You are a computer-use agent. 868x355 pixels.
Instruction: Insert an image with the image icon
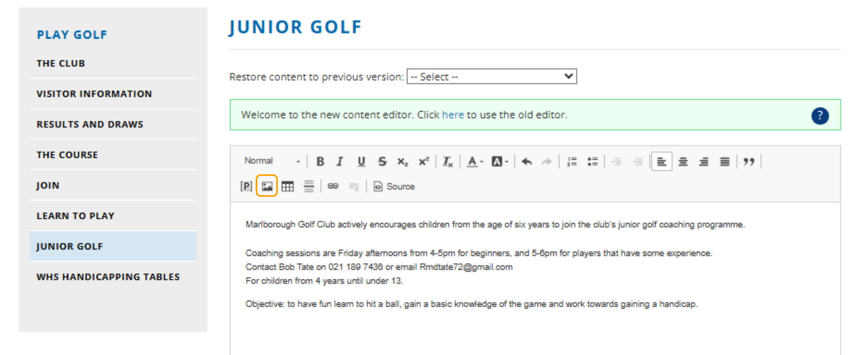pos(267,186)
